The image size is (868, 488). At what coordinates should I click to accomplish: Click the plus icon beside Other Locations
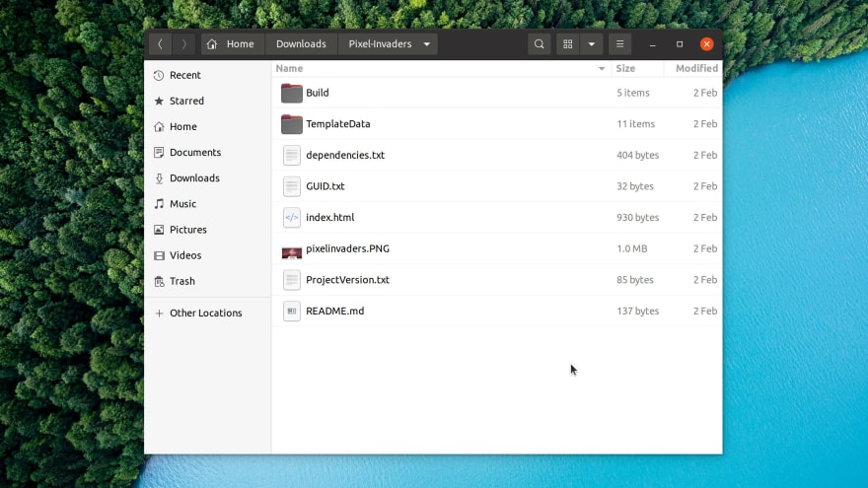point(159,314)
